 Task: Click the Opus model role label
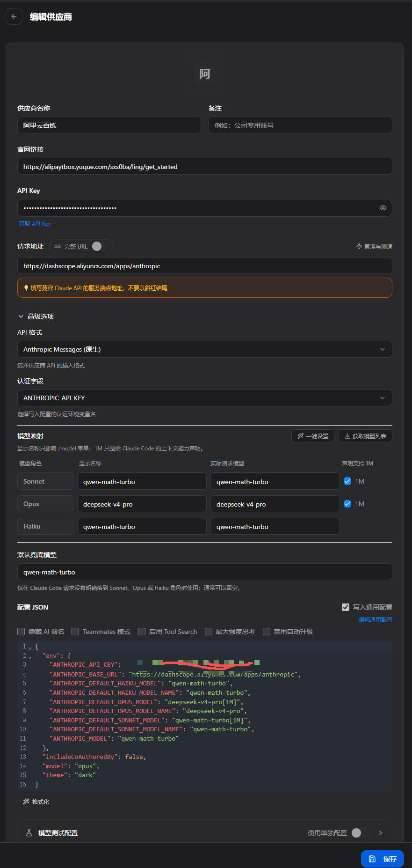(x=45, y=504)
